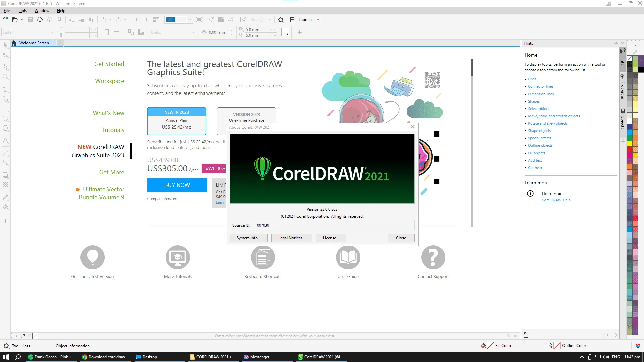Screen dimensions: 644x362
Task: Expand the Redo history dropdown arrow
Action: [x=125, y=20]
